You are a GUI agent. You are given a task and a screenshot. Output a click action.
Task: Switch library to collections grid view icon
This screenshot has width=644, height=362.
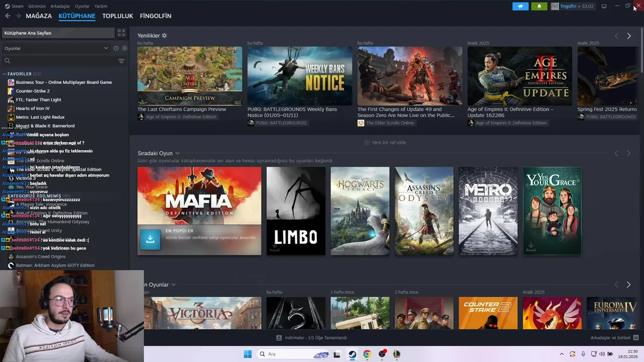tap(121, 33)
